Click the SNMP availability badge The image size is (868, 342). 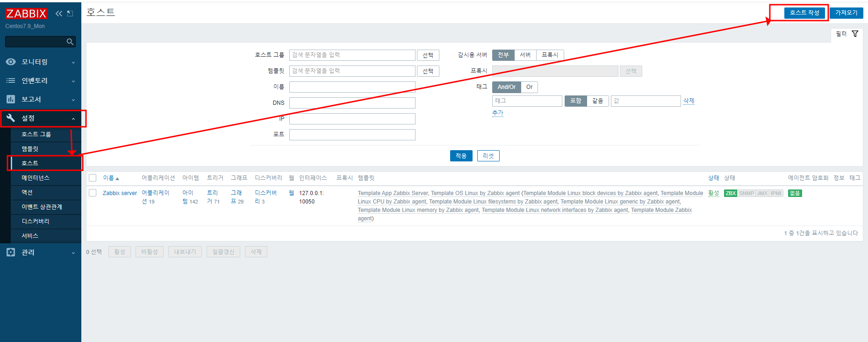746,193
